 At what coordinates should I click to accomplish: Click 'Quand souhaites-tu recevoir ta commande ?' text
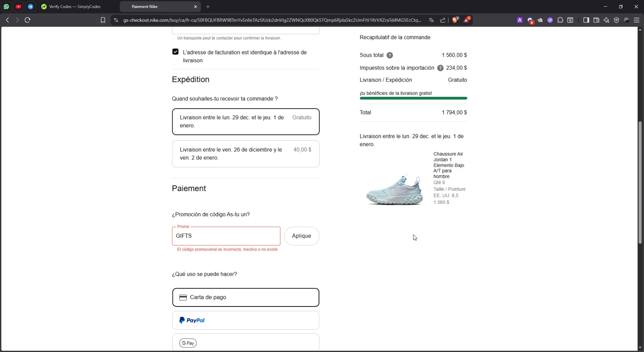coord(225,99)
